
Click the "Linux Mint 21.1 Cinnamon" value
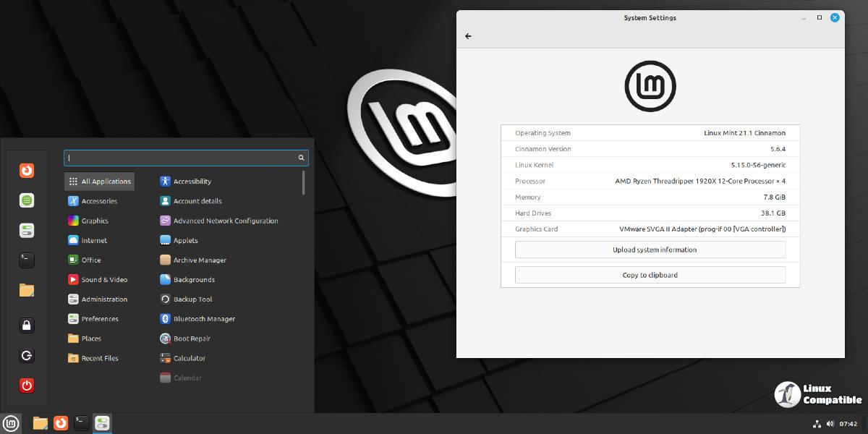[744, 133]
